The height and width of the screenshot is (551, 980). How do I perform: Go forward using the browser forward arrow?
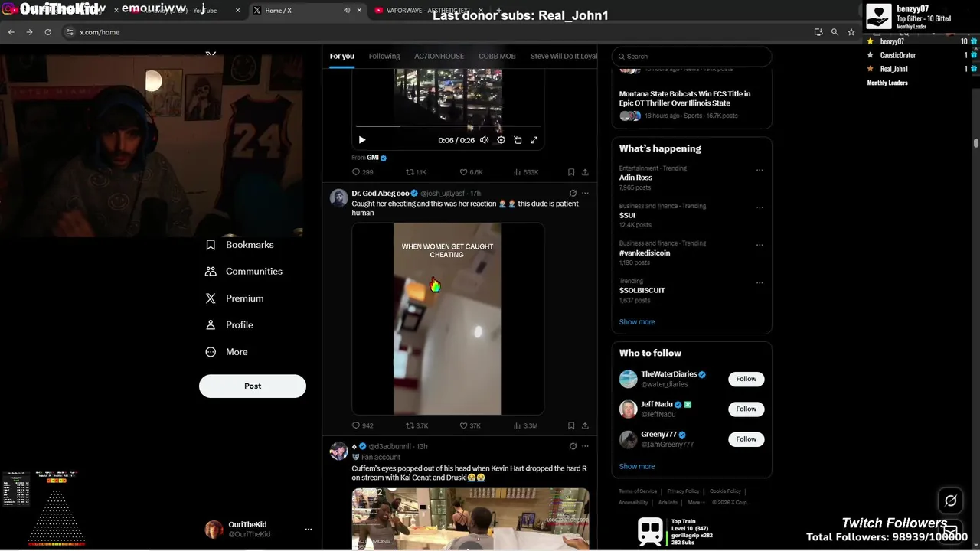[29, 32]
